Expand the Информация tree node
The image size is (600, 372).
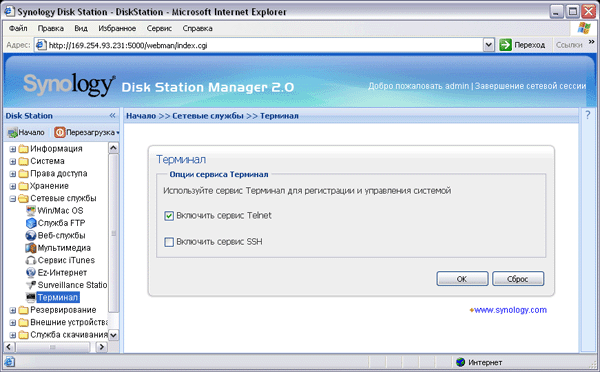click(13, 149)
